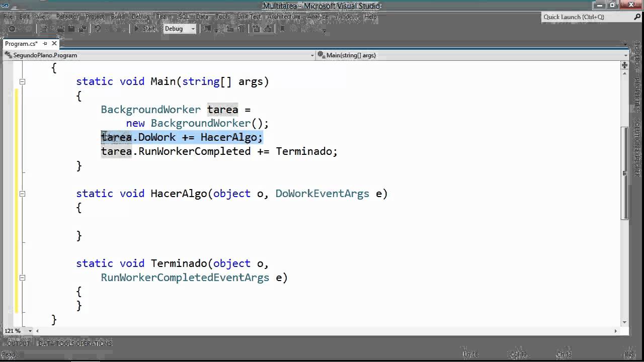Screen dimensions: 644x362
Task: Open the Architecture menu
Action: click(284, 17)
